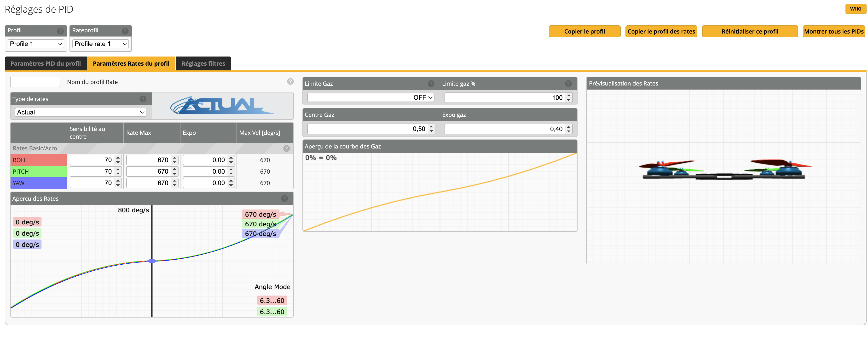This screenshot has width=868, height=364.
Task: Open the Réglages filtres tab
Action: click(x=203, y=64)
